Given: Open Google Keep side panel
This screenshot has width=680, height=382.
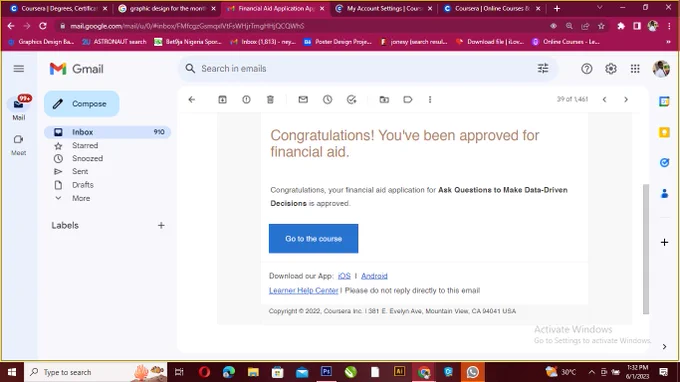Looking at the screenshot, I should (664, 132).
